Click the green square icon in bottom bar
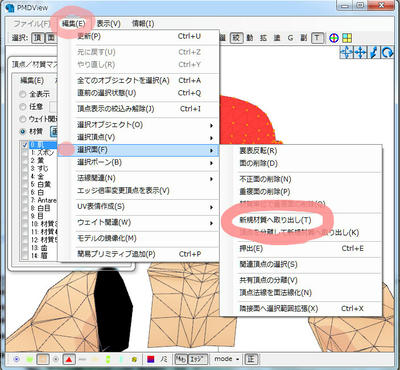The image size is (400, 370). [x=30, y=359]
